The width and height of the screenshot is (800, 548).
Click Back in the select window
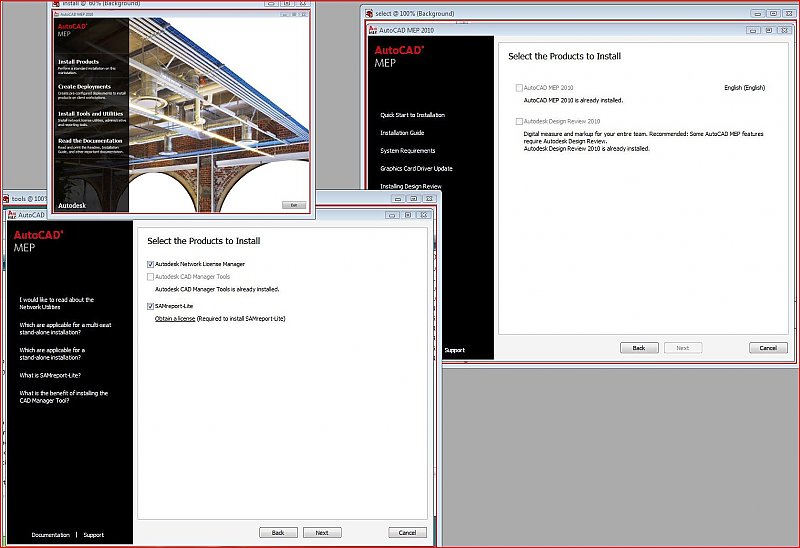[x=639, y=348]
